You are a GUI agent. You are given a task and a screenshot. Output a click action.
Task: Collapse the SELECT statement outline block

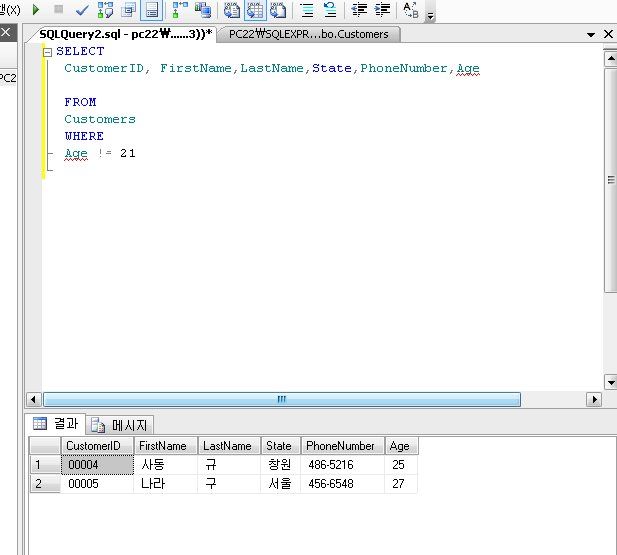pyautogui.click(x=48, y=52)
